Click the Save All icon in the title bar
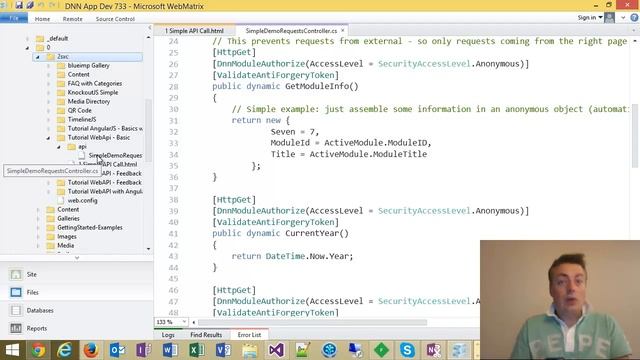The height and width of the screenshot is (360, 640). coord(30,5)
